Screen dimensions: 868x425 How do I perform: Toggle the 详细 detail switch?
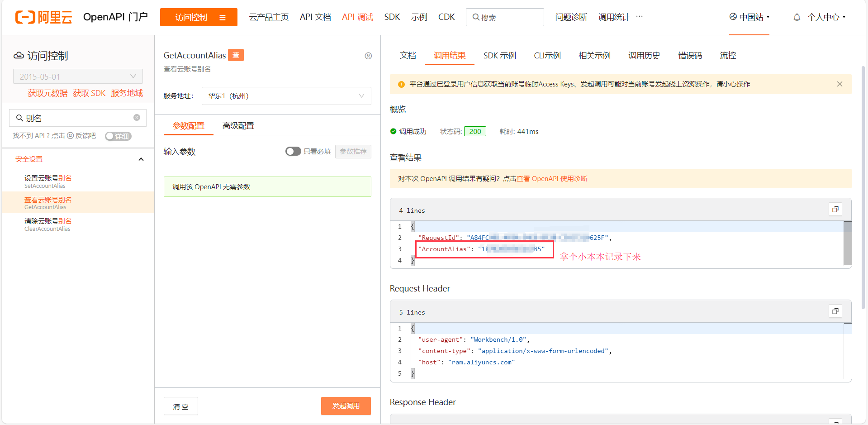(118, 136)
